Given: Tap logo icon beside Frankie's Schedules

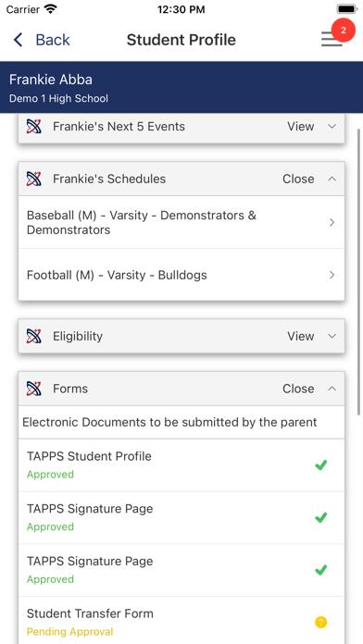Looking at the screenshot, I should (x=33, y=180).
